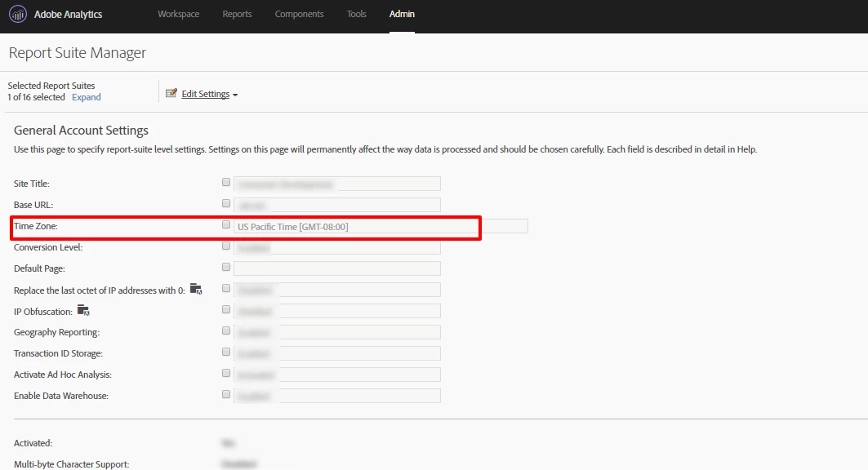Click the Base URL input field
Viewport: 868px width, 470px height.
click(337, 205)
